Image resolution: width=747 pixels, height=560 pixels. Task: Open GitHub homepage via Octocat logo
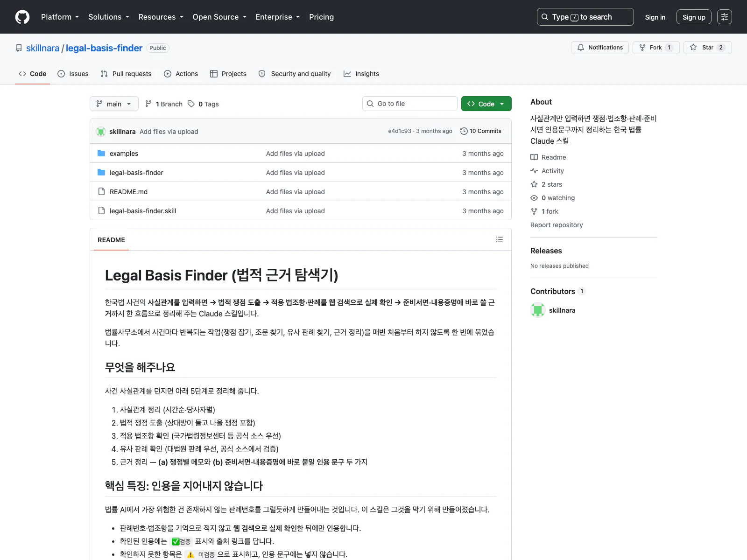pyautogui.click(x=22, y=17)
